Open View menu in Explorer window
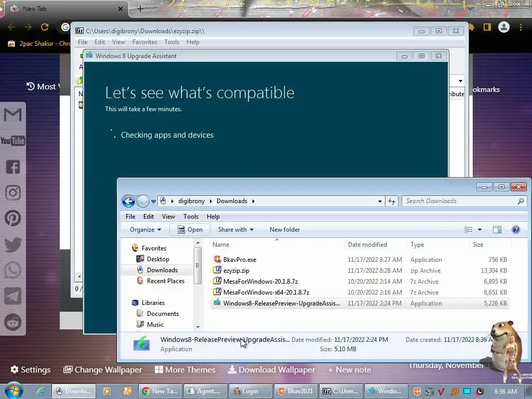Screen dimensions: 532x399 click(168, 217)
